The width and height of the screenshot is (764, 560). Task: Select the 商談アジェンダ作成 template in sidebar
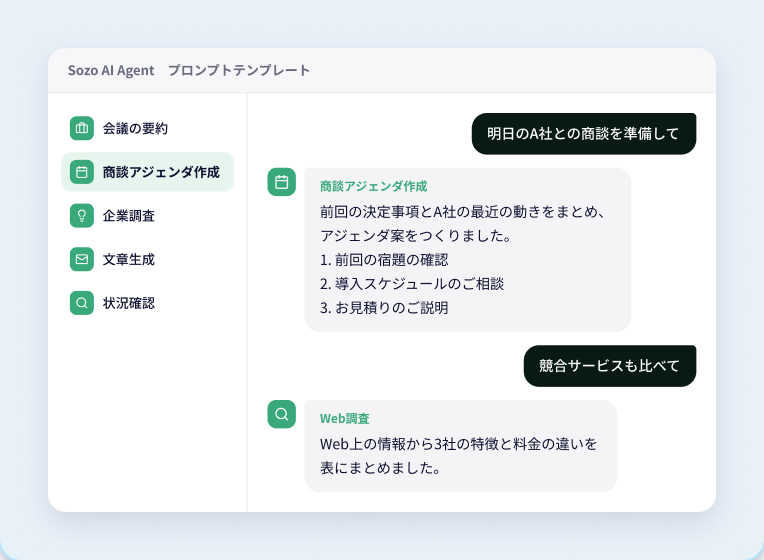[x=147, y=172]
